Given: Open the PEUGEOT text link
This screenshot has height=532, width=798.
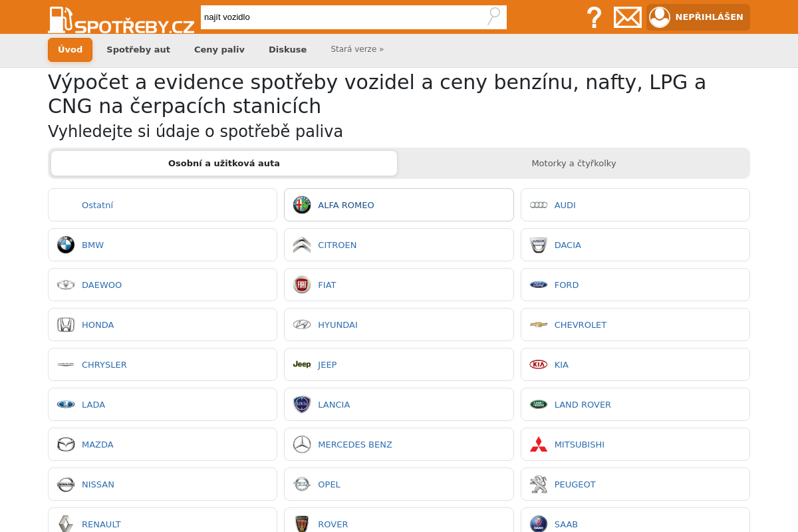Looking at the screenshot, I should tap(575, 484).
